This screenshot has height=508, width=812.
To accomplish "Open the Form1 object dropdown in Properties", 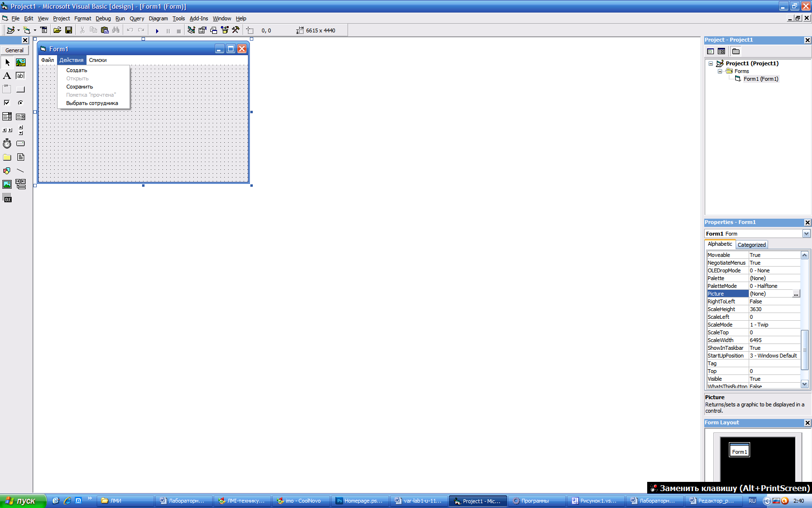I will click(x=806, y=234).
